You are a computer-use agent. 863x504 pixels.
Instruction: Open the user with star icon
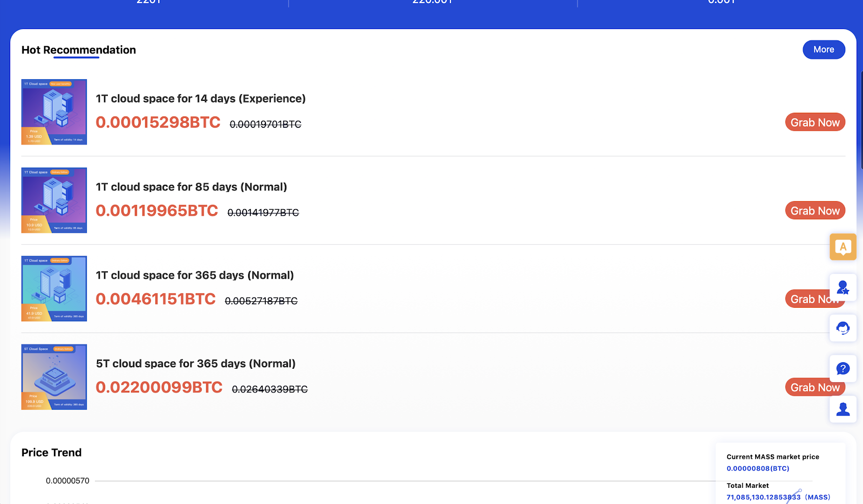click(843, 287)
